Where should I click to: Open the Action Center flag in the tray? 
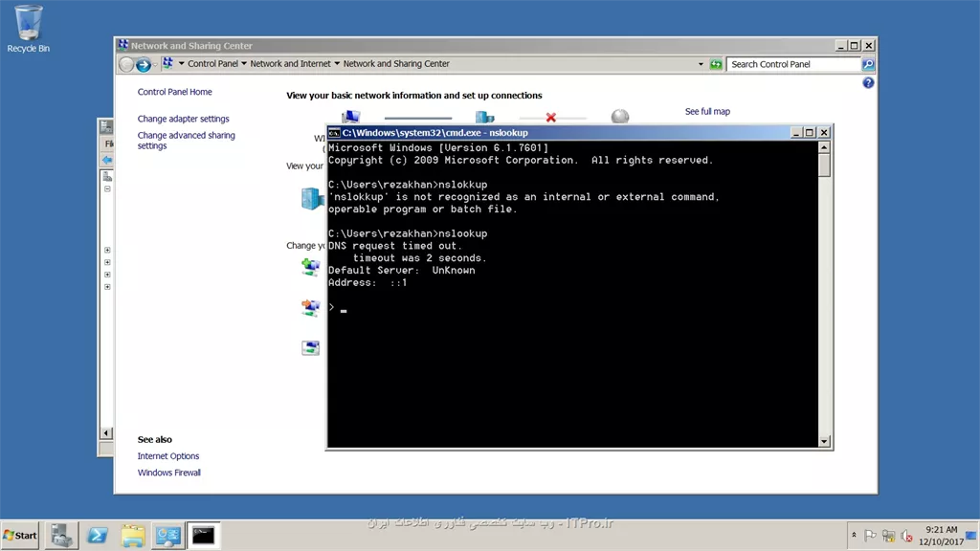point(869,536)
